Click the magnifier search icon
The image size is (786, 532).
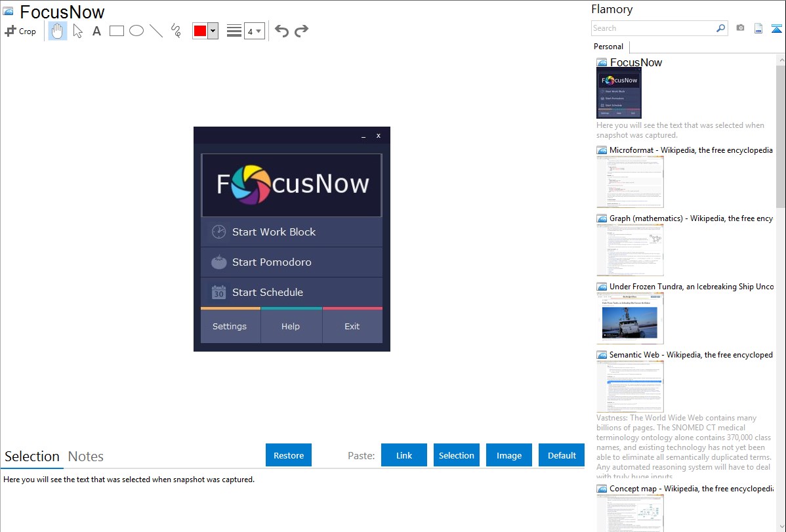pyautogui.click(x=720, y=28)
